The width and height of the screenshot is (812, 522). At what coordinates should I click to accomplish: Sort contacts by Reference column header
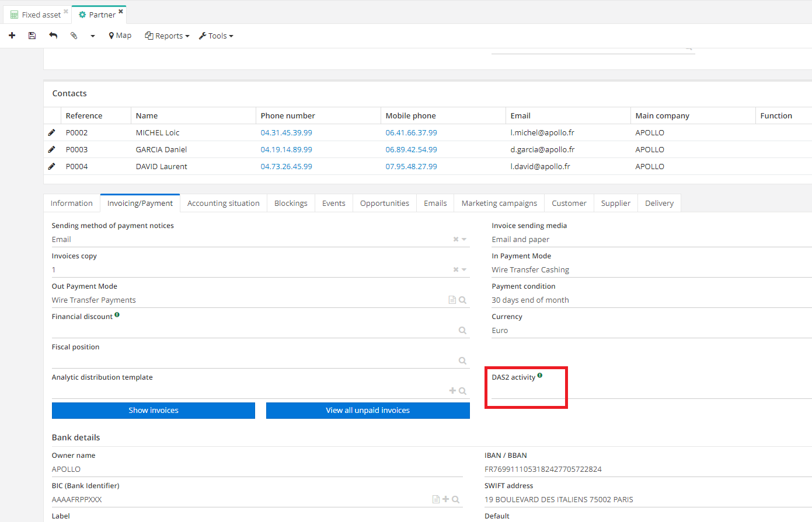click(96, 115)
